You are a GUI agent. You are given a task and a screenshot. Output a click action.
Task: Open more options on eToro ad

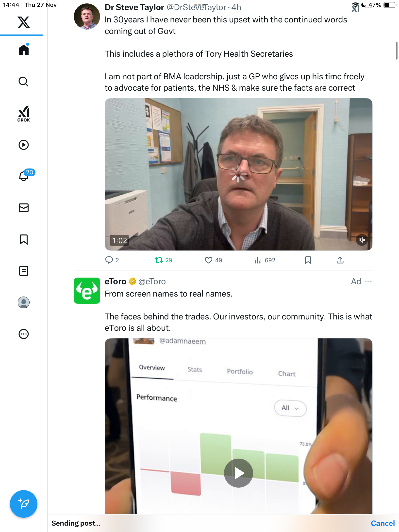[368, 282]
